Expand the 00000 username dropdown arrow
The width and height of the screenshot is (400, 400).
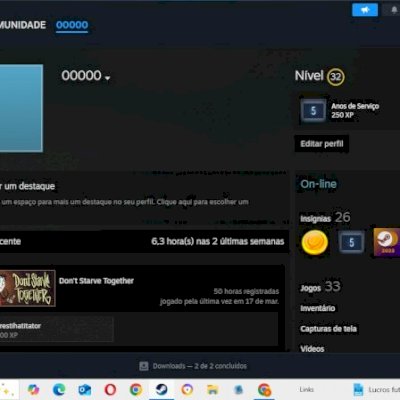tap(107, 78)
